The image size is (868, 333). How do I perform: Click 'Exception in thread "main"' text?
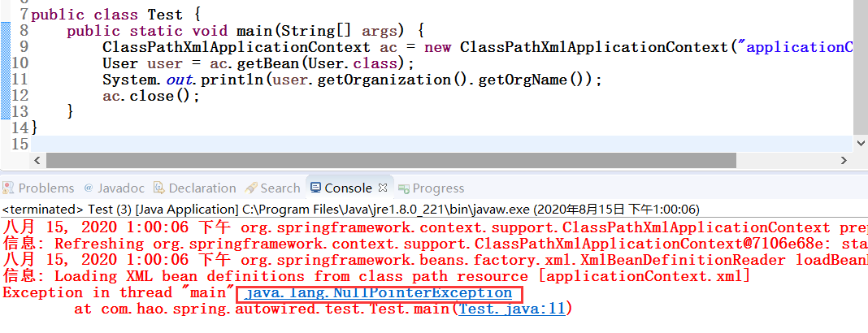tap(119, 292)
